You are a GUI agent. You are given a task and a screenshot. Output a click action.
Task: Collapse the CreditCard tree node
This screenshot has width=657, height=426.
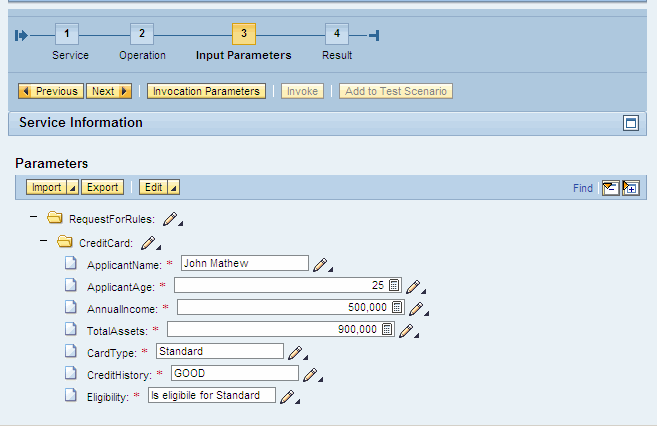pos(44,242)
